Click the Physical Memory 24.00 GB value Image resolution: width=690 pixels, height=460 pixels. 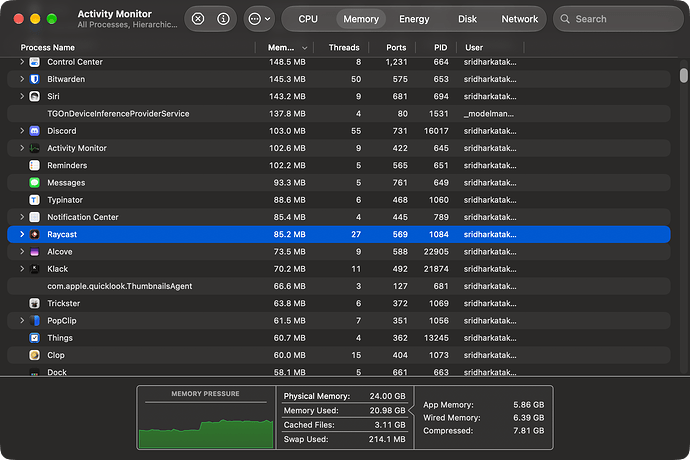tap(387, 396)
